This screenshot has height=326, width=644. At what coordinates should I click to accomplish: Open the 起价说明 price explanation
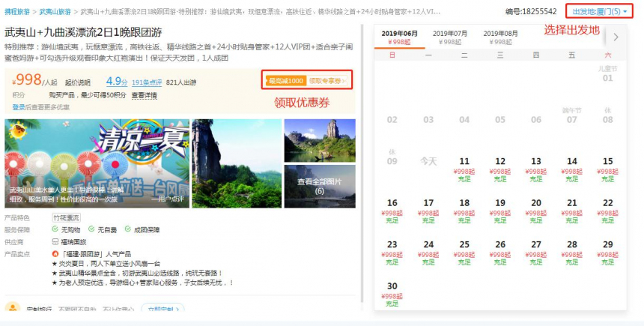point(78,82)
